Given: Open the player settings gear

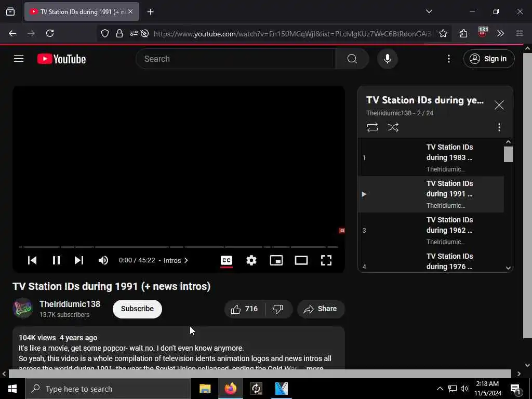Looking at the screenshot, I should [251, 260].
